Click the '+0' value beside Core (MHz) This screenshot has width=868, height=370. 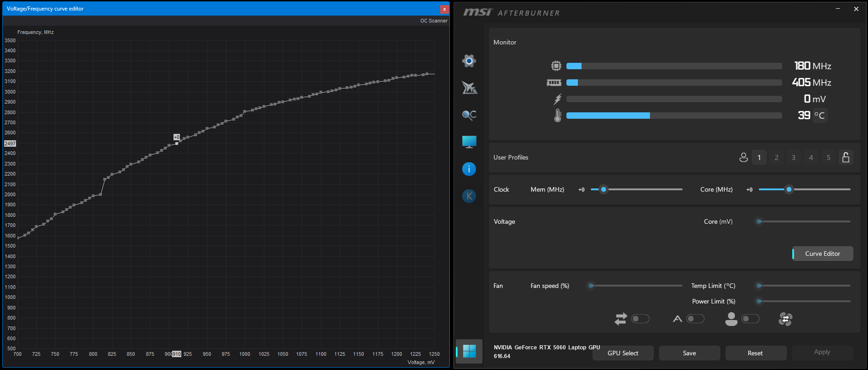click(749, 189)
